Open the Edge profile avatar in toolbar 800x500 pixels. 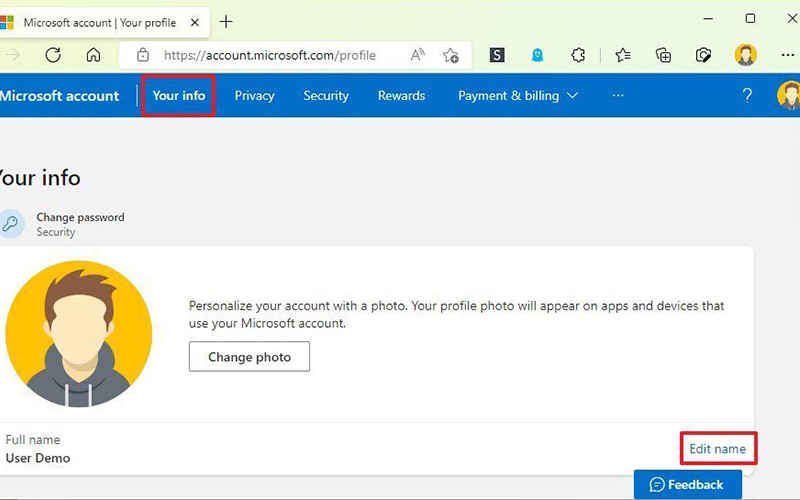point(745,55)
